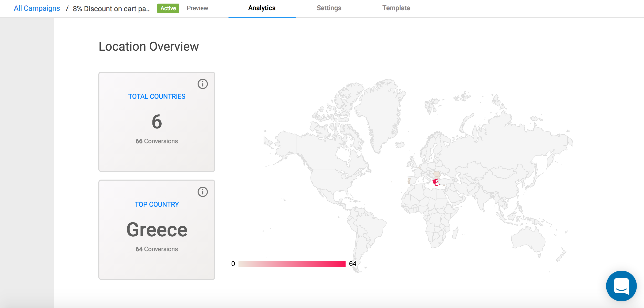
Task: Click Greece highlighted on the map
Action: [435, 182]
